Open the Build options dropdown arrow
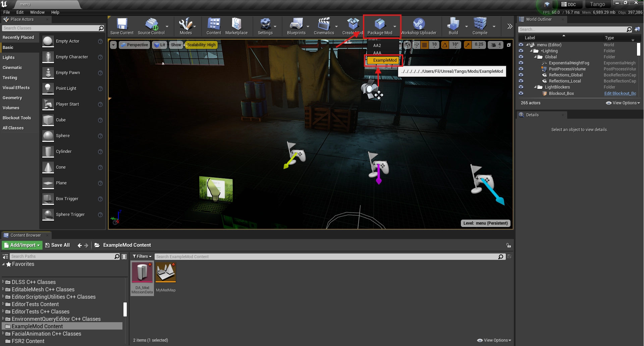This screenshot has width=644, height=346. (x=466, y=26)
